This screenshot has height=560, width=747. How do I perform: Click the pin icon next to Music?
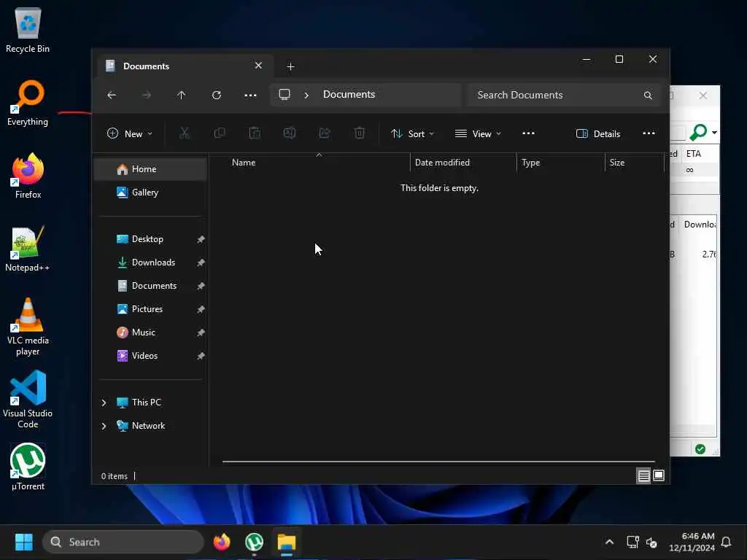tap(201, 332)
